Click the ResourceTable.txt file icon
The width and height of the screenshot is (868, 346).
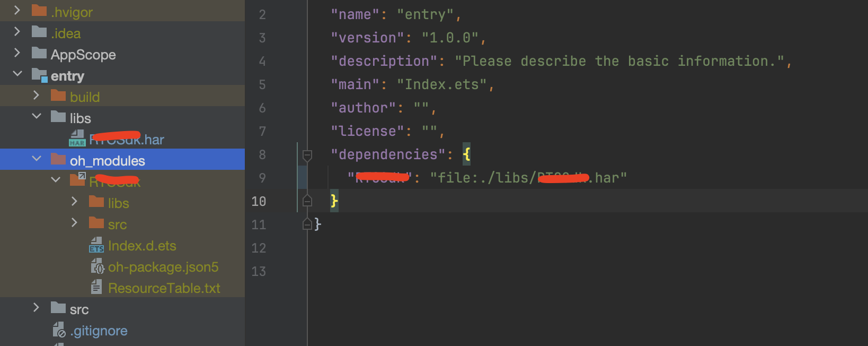pos(96,287)
